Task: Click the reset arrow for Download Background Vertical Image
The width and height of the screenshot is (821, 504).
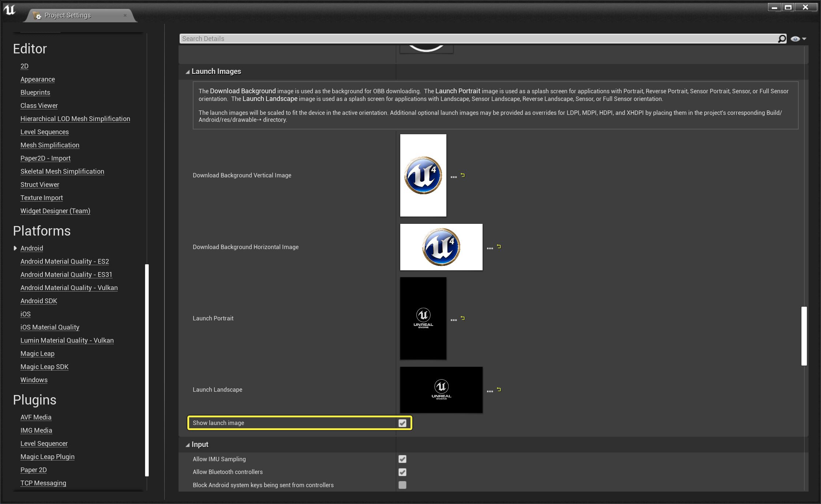Action: tap(463, 175)
